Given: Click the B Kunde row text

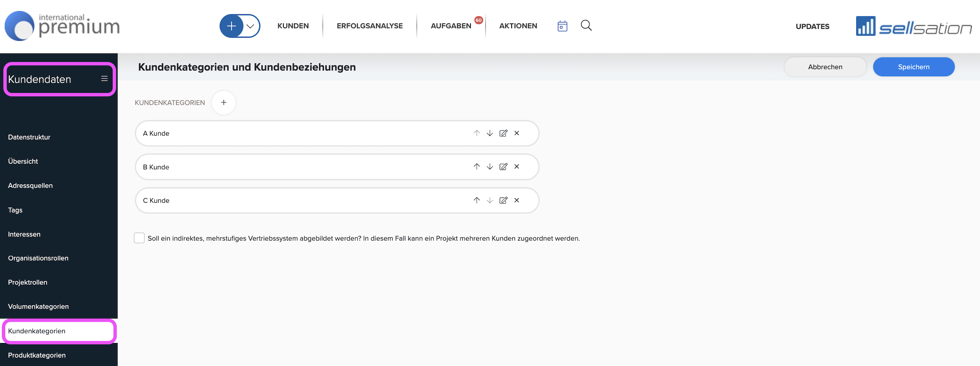Looking at the screenshot, I should pyautogui.click(x=156, y=167).
